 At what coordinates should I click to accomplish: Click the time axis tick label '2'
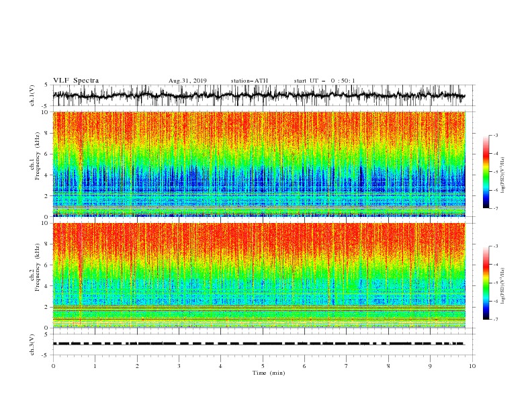coord(137,366)
